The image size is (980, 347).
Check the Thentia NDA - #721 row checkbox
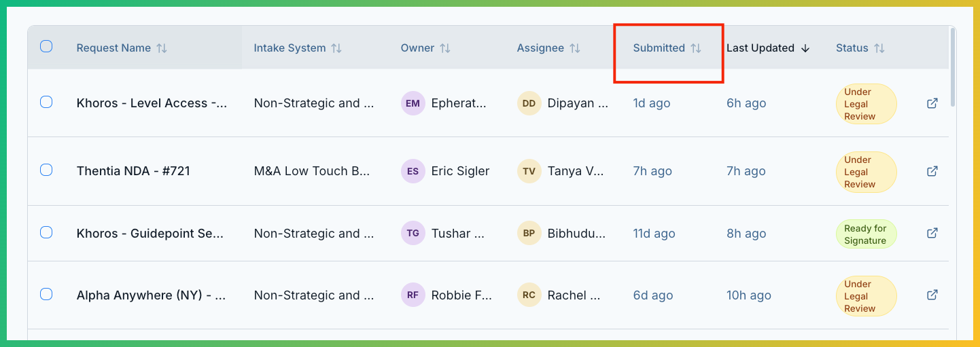46,170
